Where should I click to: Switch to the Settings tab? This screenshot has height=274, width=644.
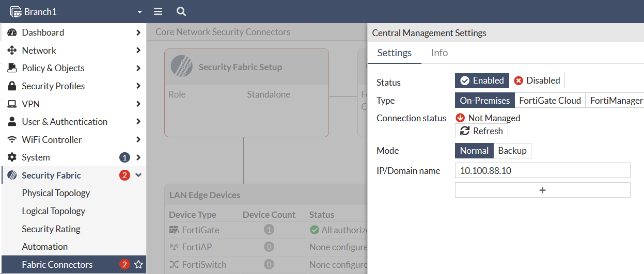pos(395,53)
